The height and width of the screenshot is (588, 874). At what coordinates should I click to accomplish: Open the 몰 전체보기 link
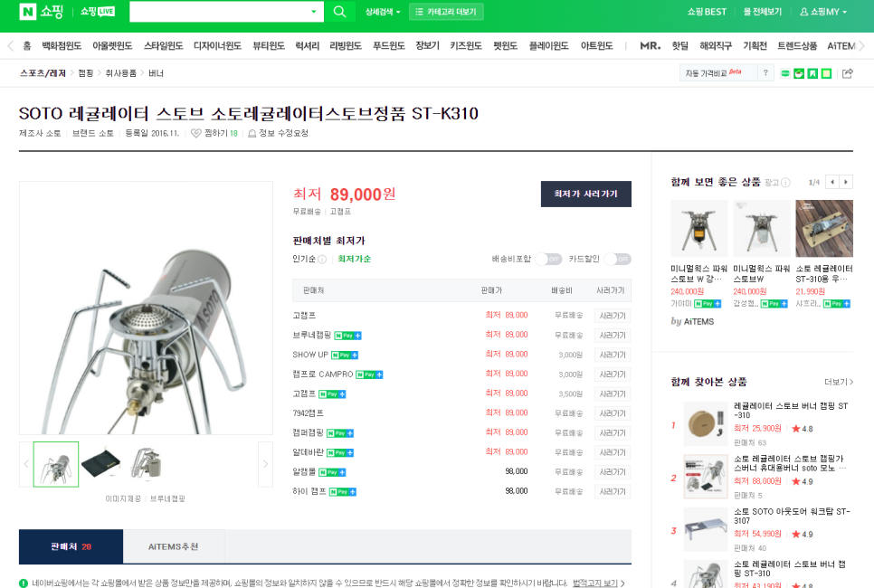click(763, 12)
